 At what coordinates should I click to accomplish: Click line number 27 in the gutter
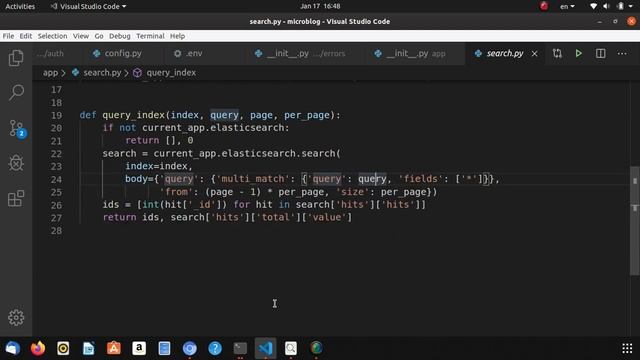point(56,218)
